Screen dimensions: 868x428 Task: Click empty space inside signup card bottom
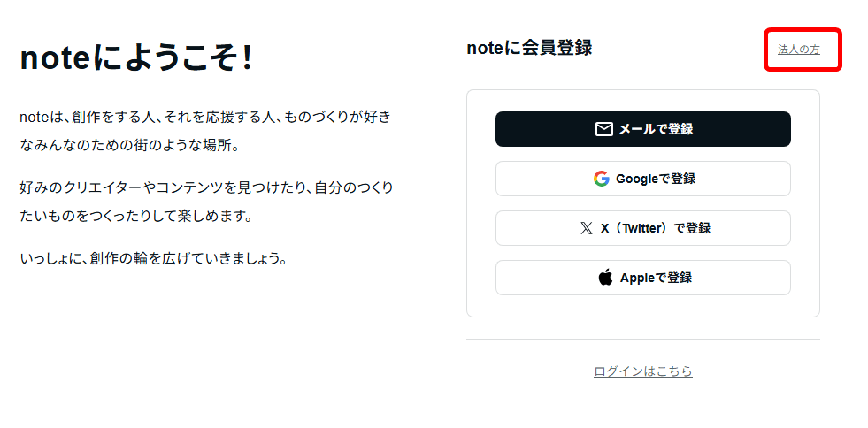click(643, 306)
